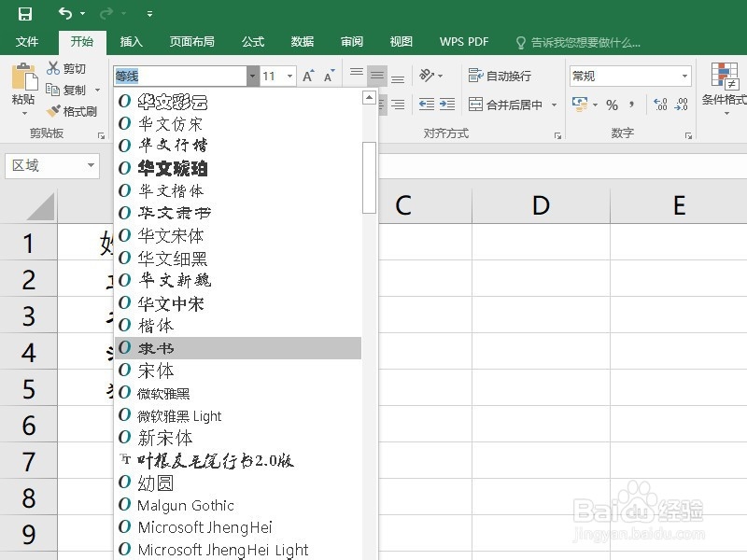The width and height of the screenshot is (747, 560).
Task: Open the name box dropdown showing 区域
Action: (x=91, y=165)
